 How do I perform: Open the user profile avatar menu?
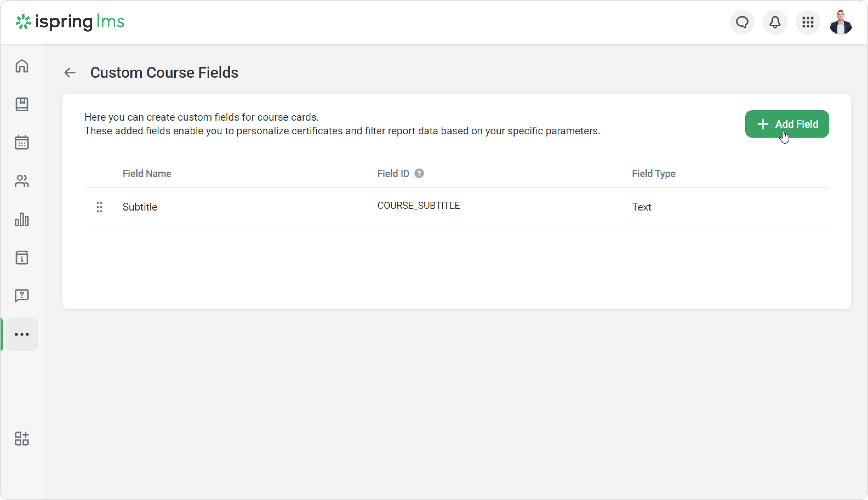[840, 22]
